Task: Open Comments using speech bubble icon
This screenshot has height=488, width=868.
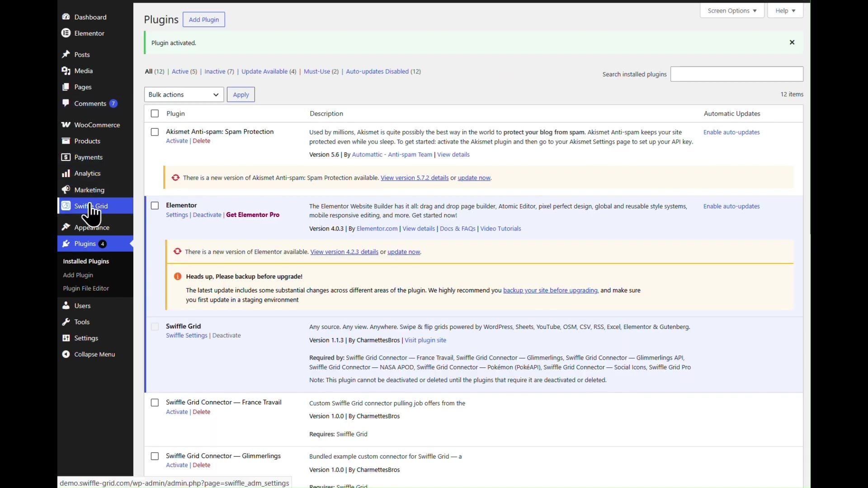Action: click(x=66, y=103)
